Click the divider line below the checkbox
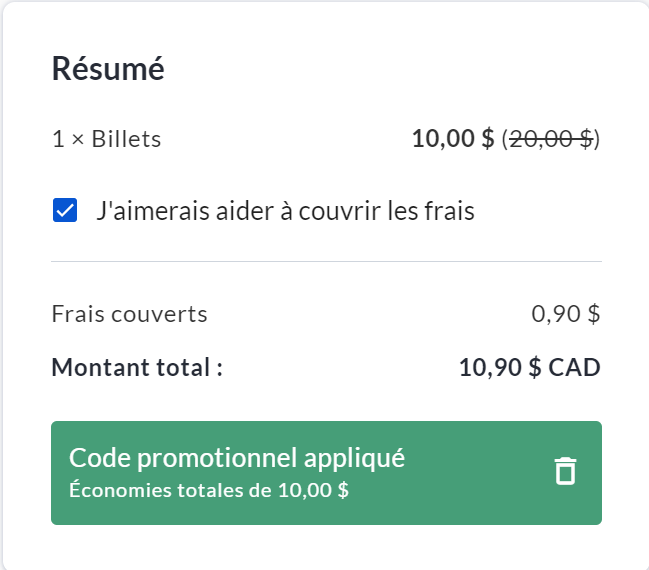 (326, 261)
